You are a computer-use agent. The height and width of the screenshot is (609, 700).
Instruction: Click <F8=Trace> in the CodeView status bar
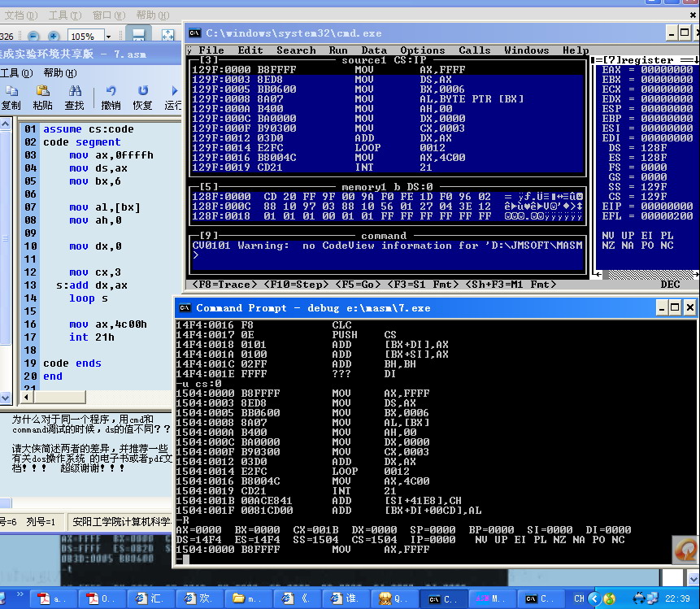tap(224, 285)
